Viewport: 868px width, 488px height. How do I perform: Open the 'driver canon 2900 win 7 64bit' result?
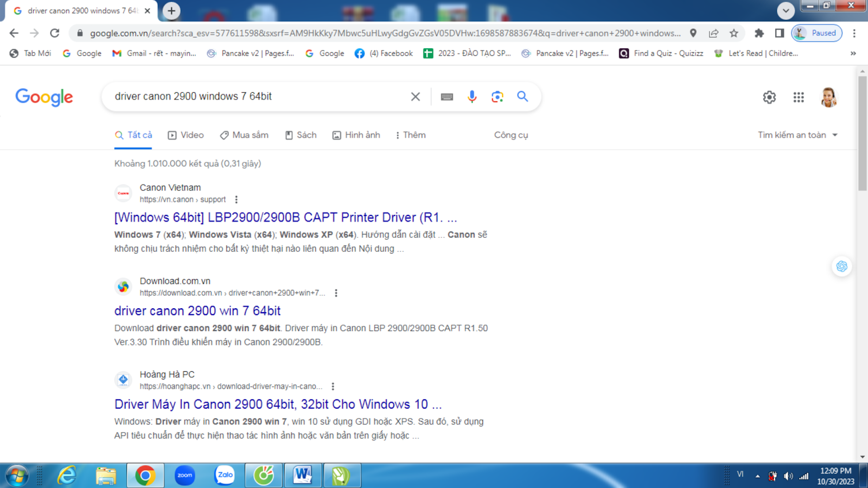point(197,311)
